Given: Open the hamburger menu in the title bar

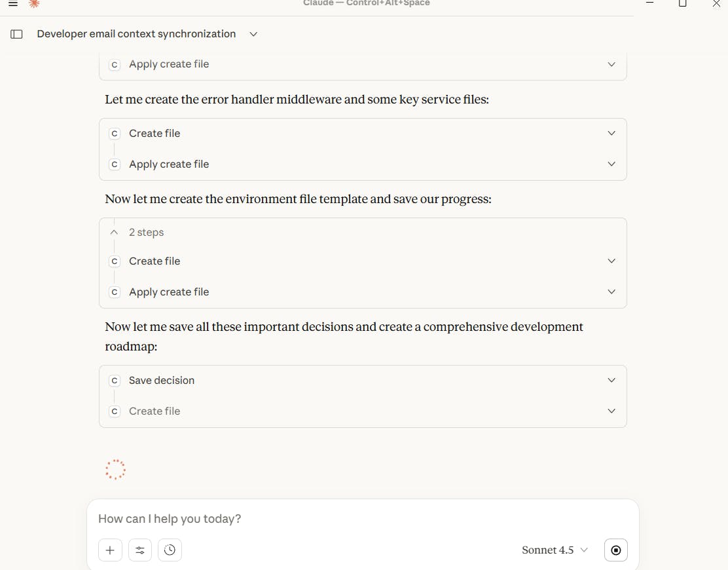Looking at the screenshot, I should tap(13, 3).
